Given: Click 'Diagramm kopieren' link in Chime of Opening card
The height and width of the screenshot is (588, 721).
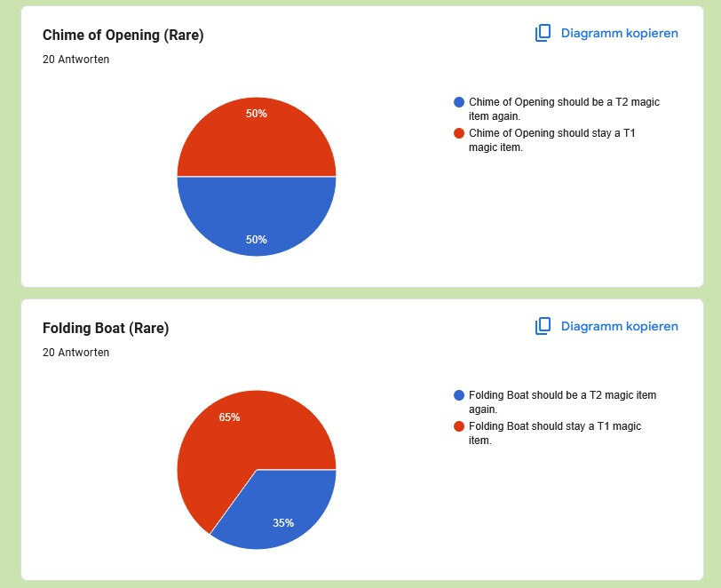Looking at the screenshot, I should tap(620, 33).
